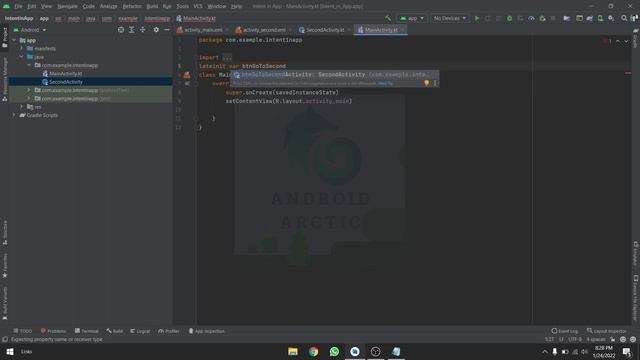Click the Sync Project with Gradle icon
Viewport: 640px width, 360px height.
pos(589,18)
